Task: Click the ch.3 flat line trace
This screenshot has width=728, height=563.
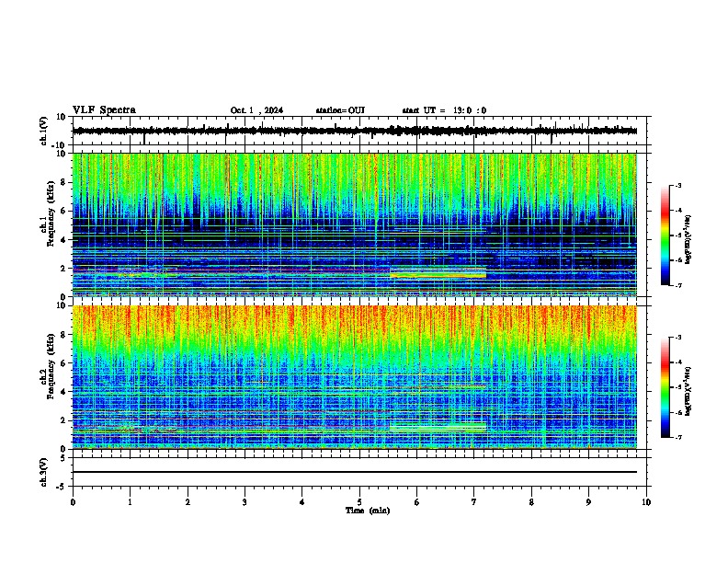Action: [x=355, y=472]
